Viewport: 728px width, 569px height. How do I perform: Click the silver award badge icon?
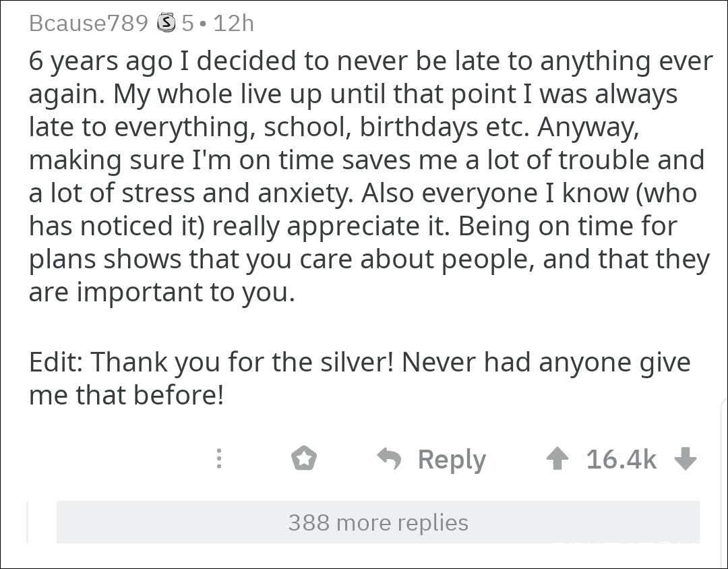(x=165, y=24)
